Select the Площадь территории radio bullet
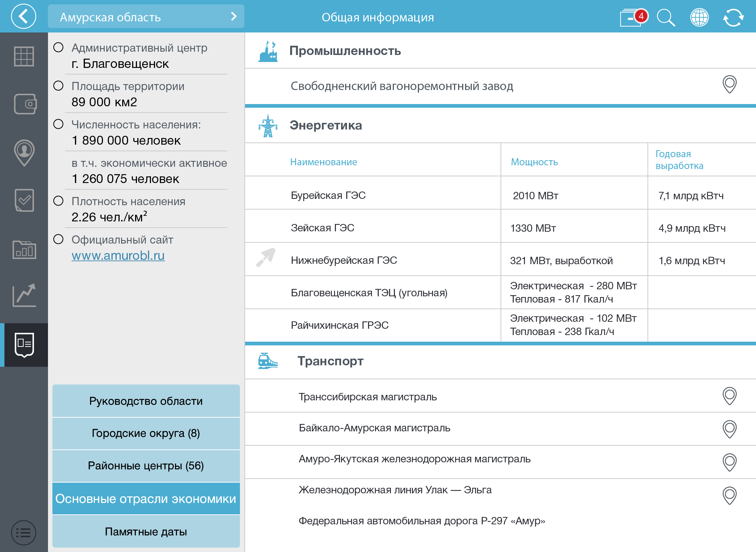The image size is (756, 552). coord(58,86)
